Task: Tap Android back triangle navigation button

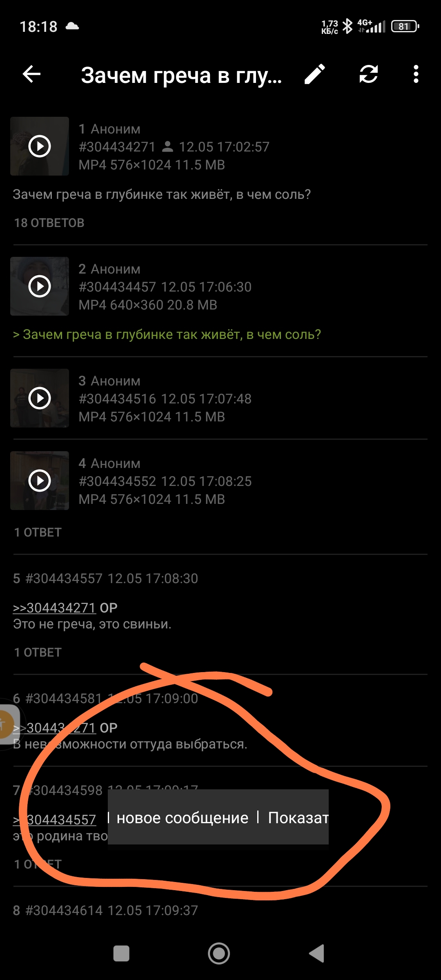Action: (317, 953)
